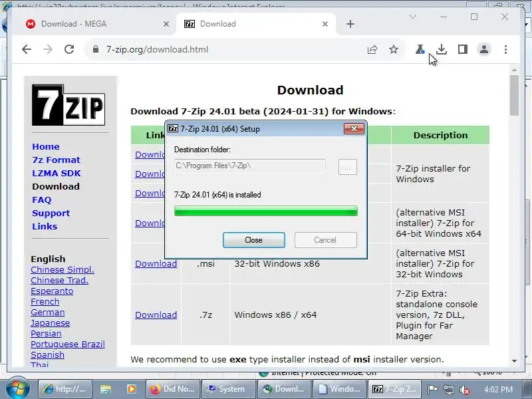Click the tab search chevron
This screenshot has height=399, width=532.
tap(412, 17)
